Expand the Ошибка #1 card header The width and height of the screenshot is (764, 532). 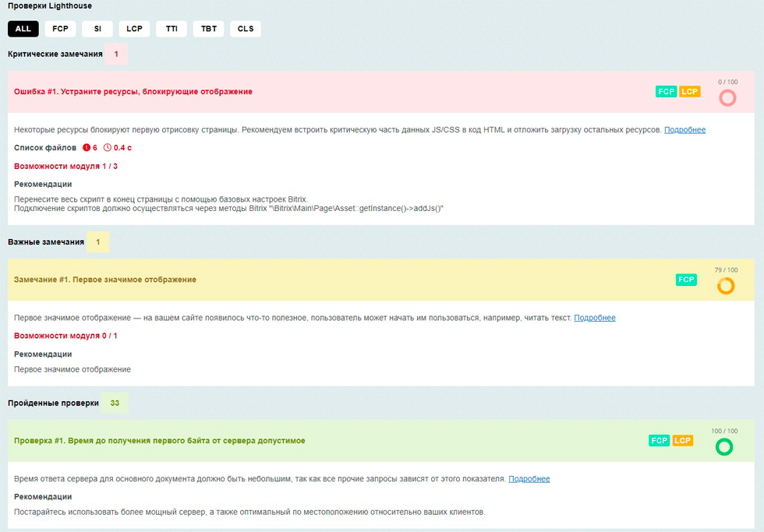pos(131,91)
